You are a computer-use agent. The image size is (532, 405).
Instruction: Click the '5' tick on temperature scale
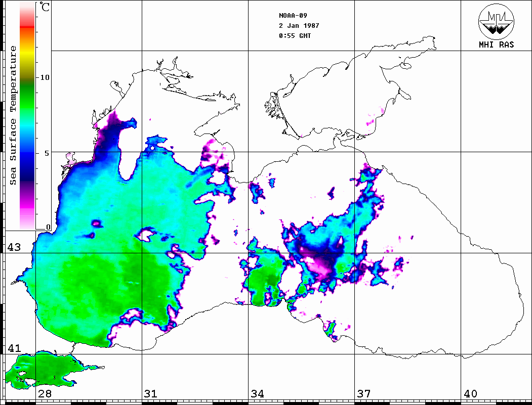click(47, 153)
